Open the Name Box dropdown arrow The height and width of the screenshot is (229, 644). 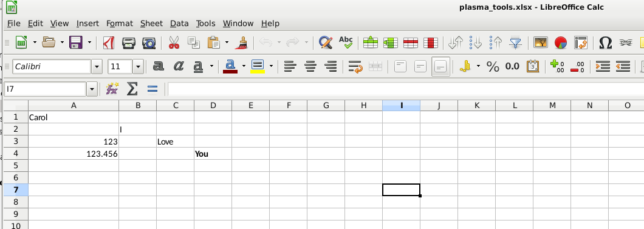click(x=92, y=89)
